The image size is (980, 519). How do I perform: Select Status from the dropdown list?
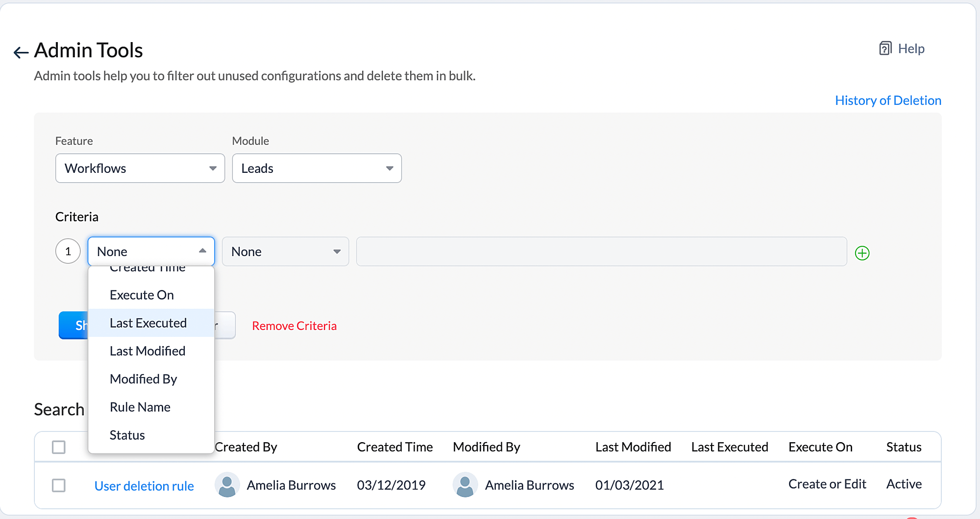coord(127,435)
